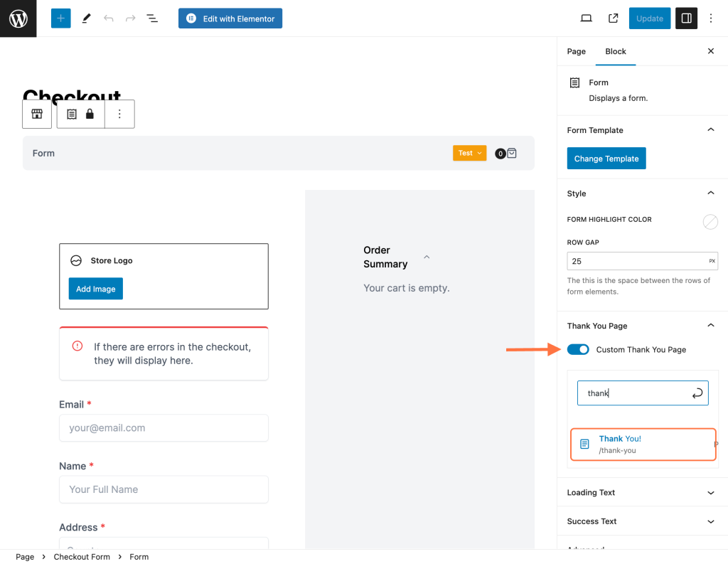Select the Thank You! page result
This screenshot has height=564, width=728.
(642, 445)
